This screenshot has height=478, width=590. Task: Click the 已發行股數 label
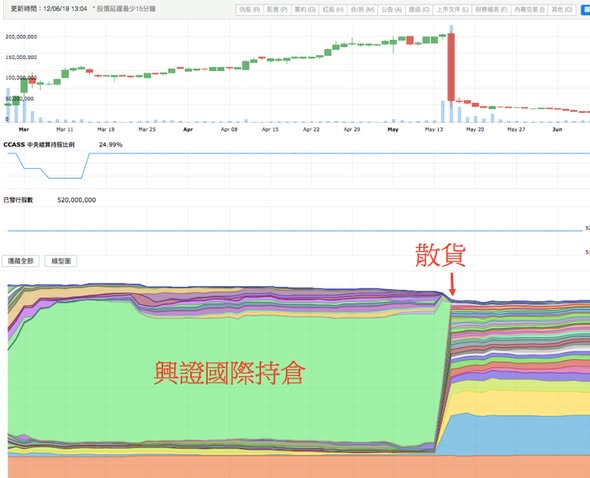[x=18, y=200]
